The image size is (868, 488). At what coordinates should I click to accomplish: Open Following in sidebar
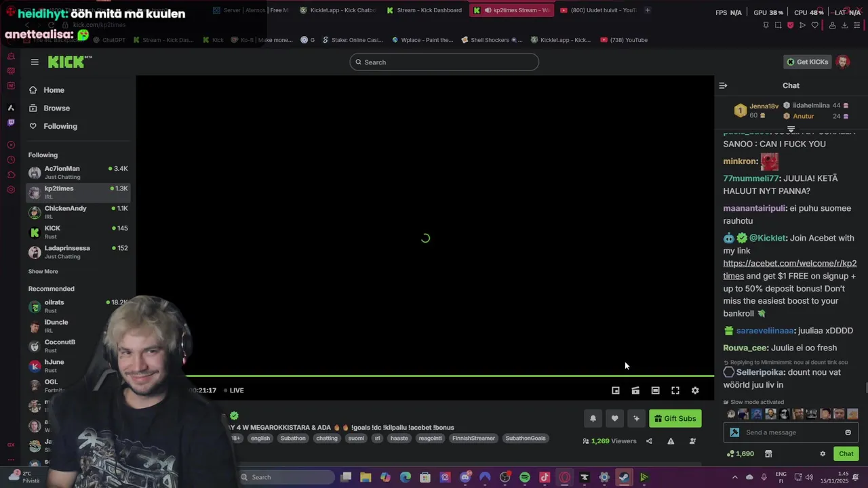click(x=60, y=126)
